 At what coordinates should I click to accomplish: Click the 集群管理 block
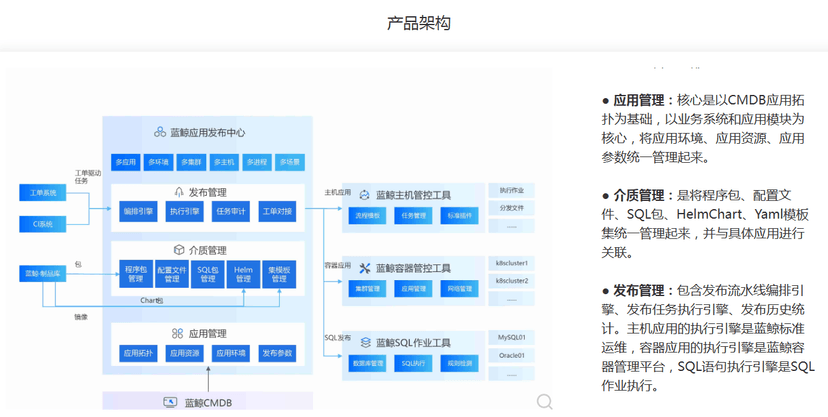click(x=368, y=289)
